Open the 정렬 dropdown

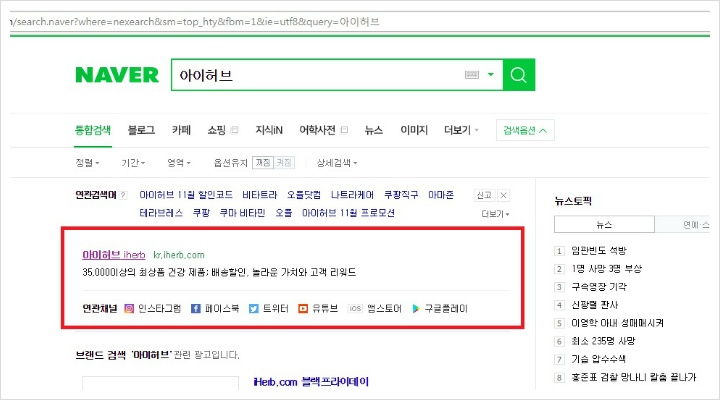87,163
